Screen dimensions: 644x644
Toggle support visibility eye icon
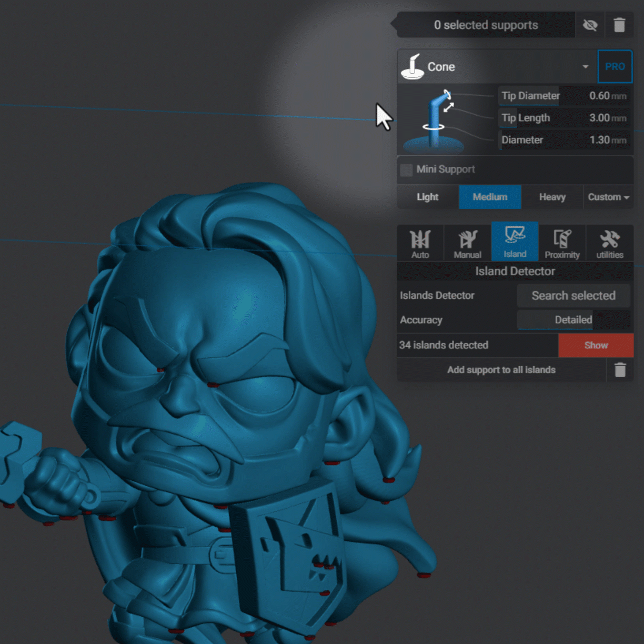pyautogui.click(x=590, y=25)
